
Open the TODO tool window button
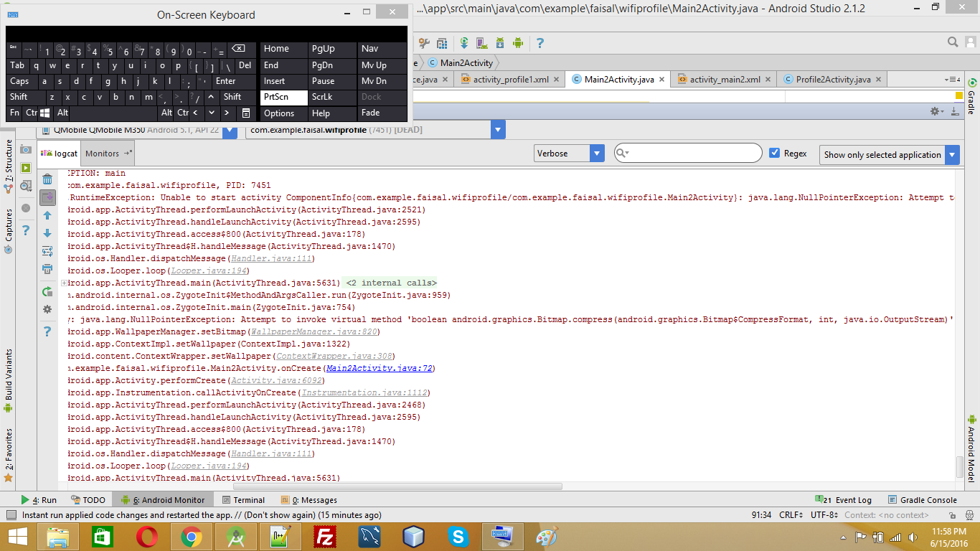[x=88, y=500]
